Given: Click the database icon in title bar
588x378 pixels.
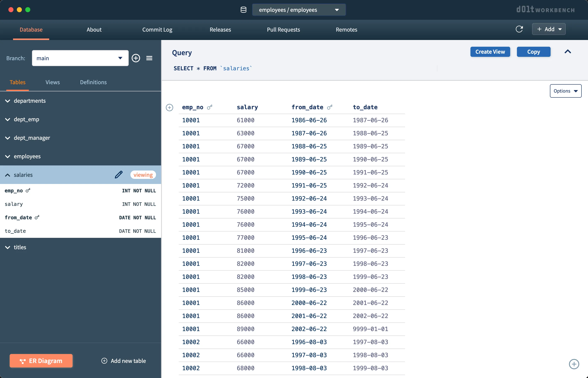Looking at the screenshot, I should (243, 10).
